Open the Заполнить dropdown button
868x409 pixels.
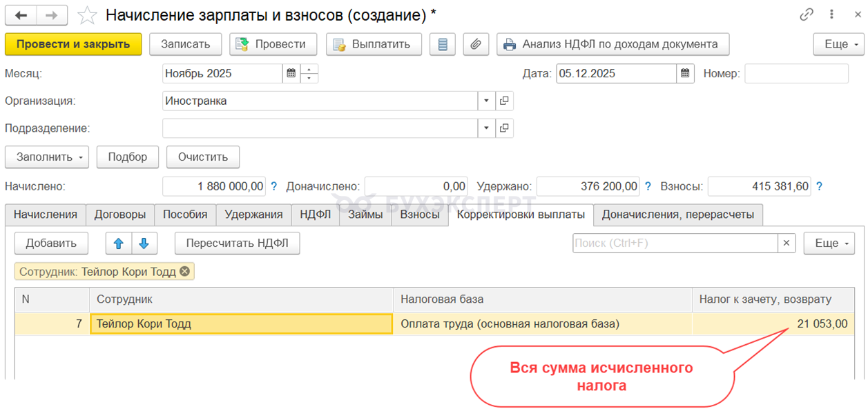tap(47, 157)
